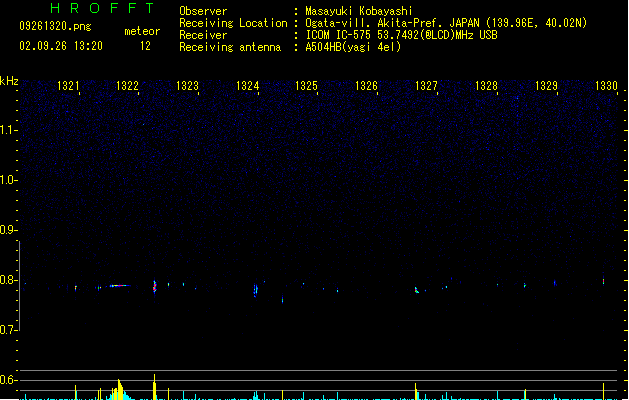
Task: Click the meteor count value 12
Action: point(145,46)
